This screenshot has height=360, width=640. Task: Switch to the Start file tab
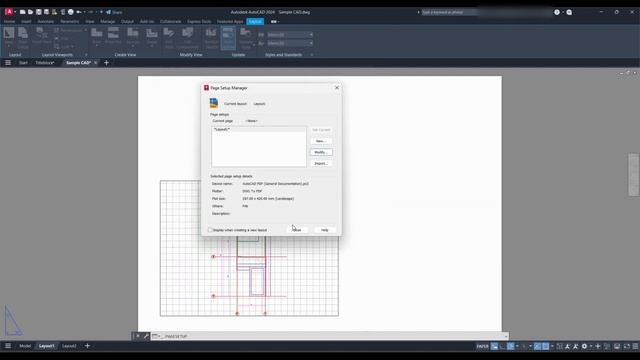click(x=23, y=63)
